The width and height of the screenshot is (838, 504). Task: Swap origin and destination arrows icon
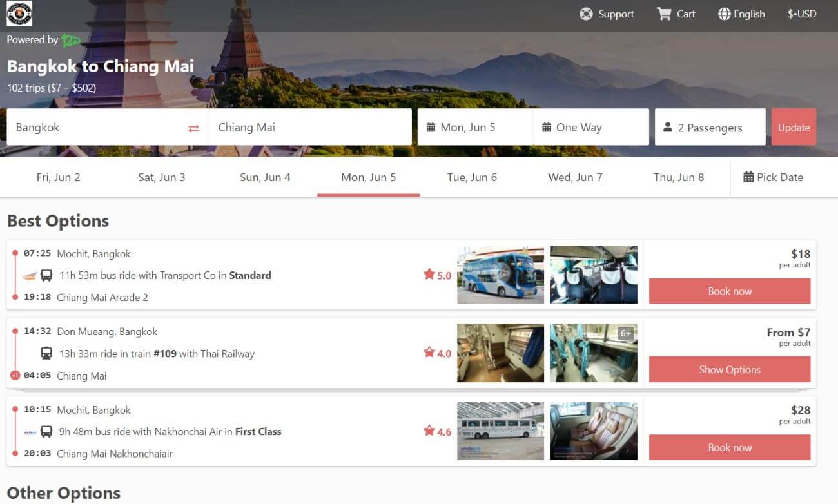(x=193, y=128)
